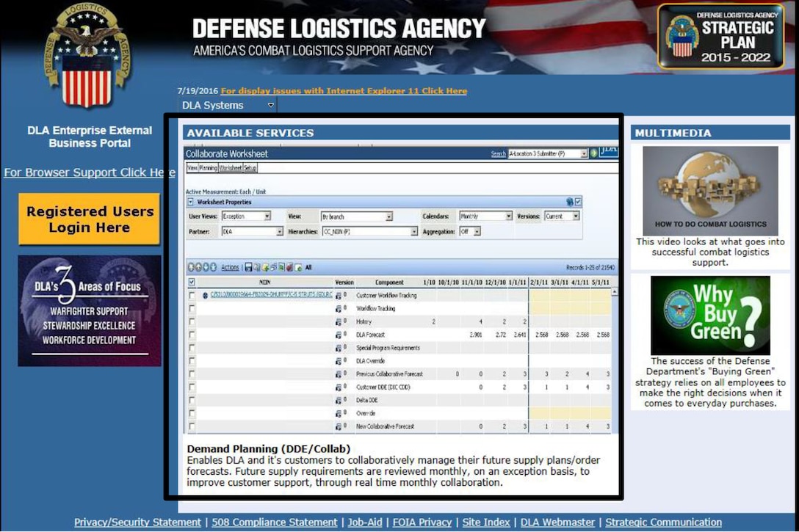Open the User Views Exception dropdown

pos(246,216)
